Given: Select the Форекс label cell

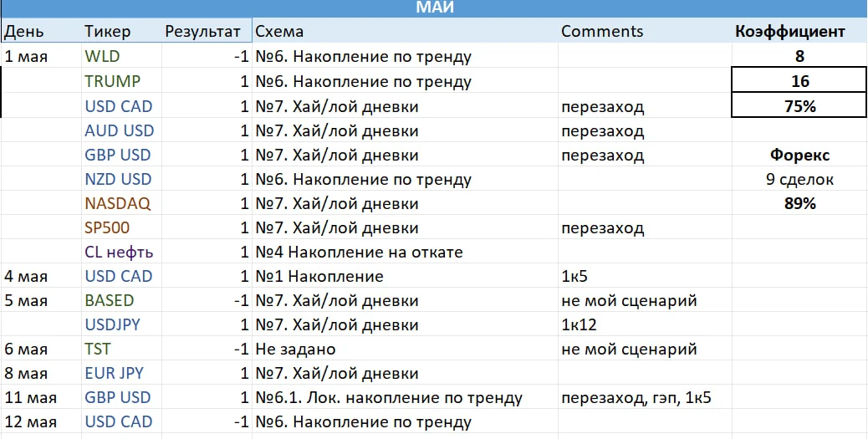Looking at the screenshot, I should [800, 155].
